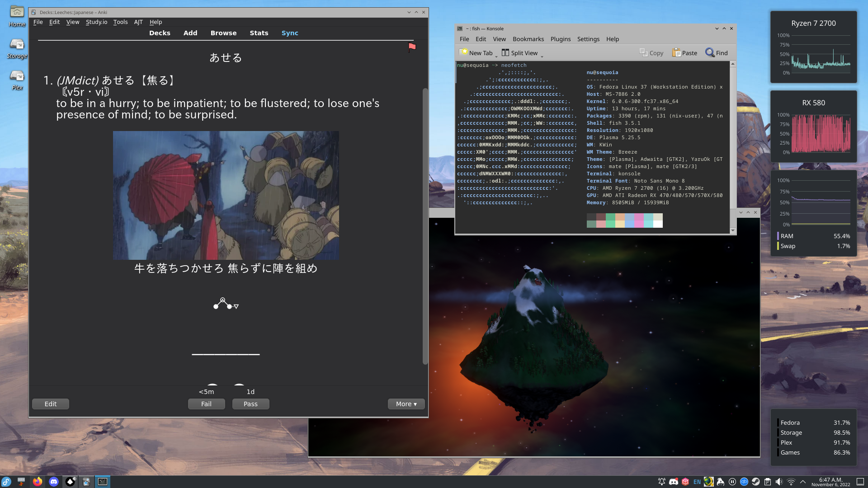868x488 pixels.
Task: Open the Split View dropdown arrow
Action: 542,56
